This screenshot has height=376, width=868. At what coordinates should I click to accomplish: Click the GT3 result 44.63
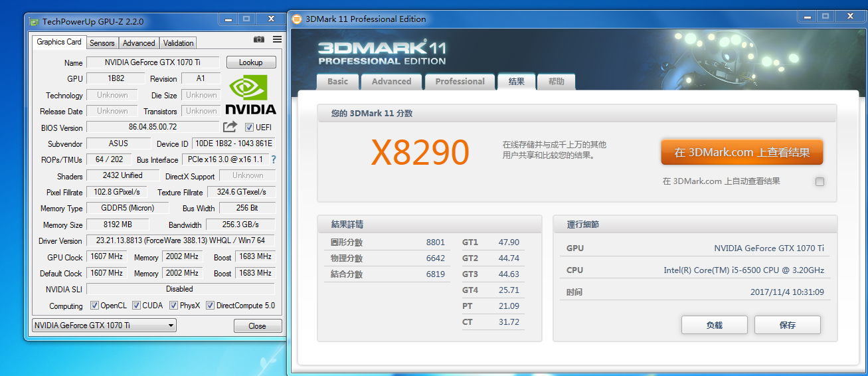click(x=509, y=274)
